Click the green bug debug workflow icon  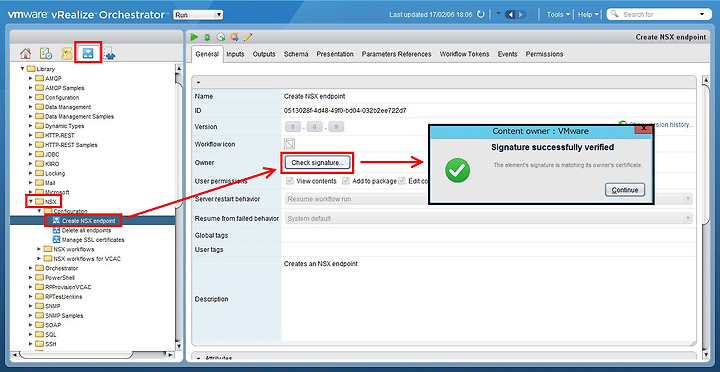point(208,37)
